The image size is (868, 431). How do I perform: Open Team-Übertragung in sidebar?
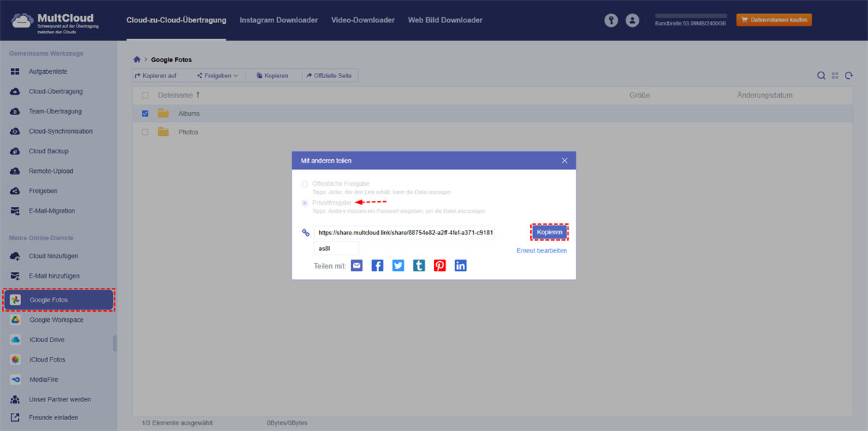(56, 111)
